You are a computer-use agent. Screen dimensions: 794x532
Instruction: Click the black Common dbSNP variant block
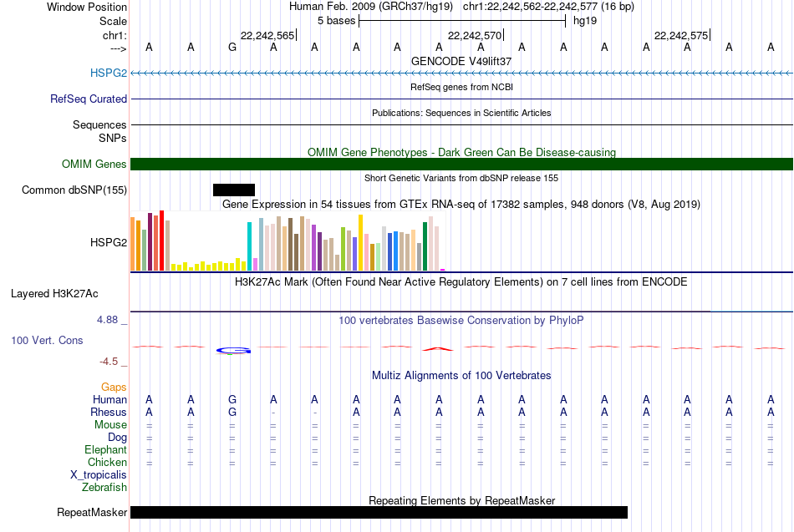click(x=234, y=190)
